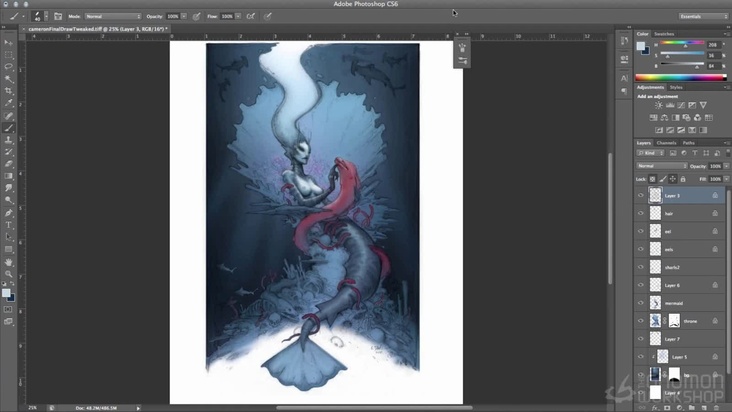Open the Brush panel toggle icon

coord(58,17)
